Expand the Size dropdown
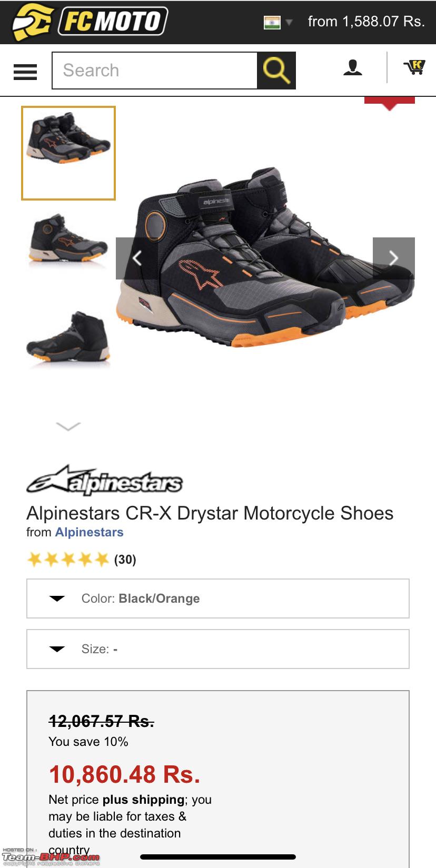The height and width of the screenshot is (868, 436). click(218, 649)
